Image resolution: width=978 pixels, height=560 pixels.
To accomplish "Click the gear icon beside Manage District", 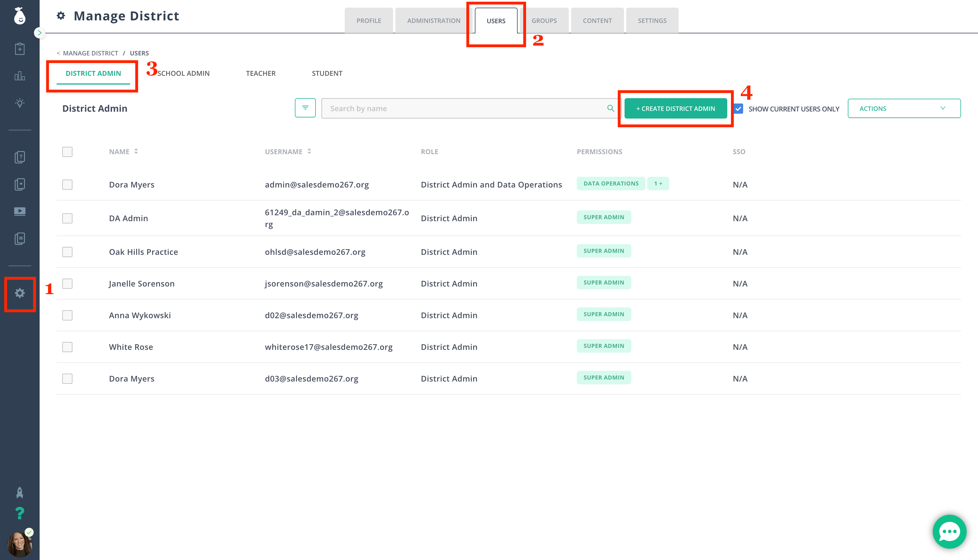I will pyautogui.click(x=61, y=16).
